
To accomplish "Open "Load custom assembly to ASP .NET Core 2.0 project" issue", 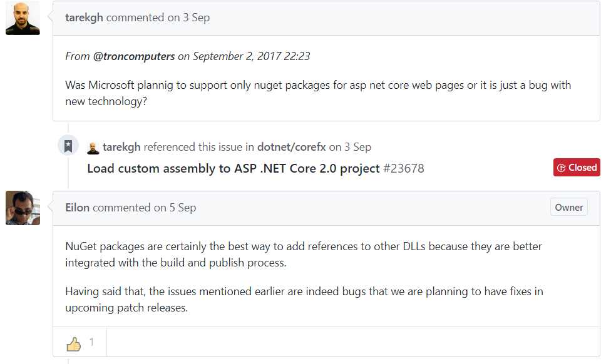I will [233, 168].
